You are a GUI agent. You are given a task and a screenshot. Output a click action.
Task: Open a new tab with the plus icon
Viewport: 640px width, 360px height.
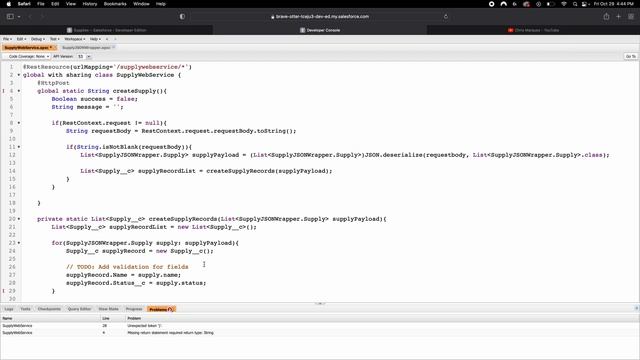[618, 16]
